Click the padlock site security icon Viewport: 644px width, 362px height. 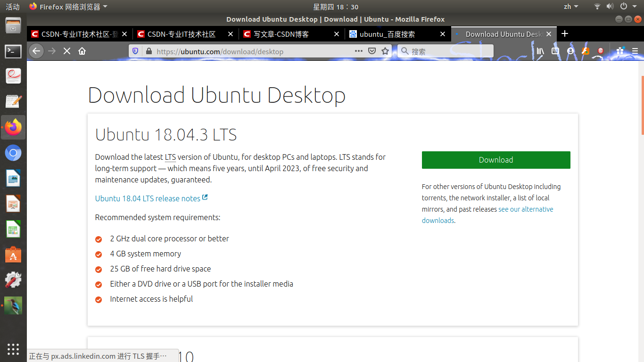tap(149, 51)
